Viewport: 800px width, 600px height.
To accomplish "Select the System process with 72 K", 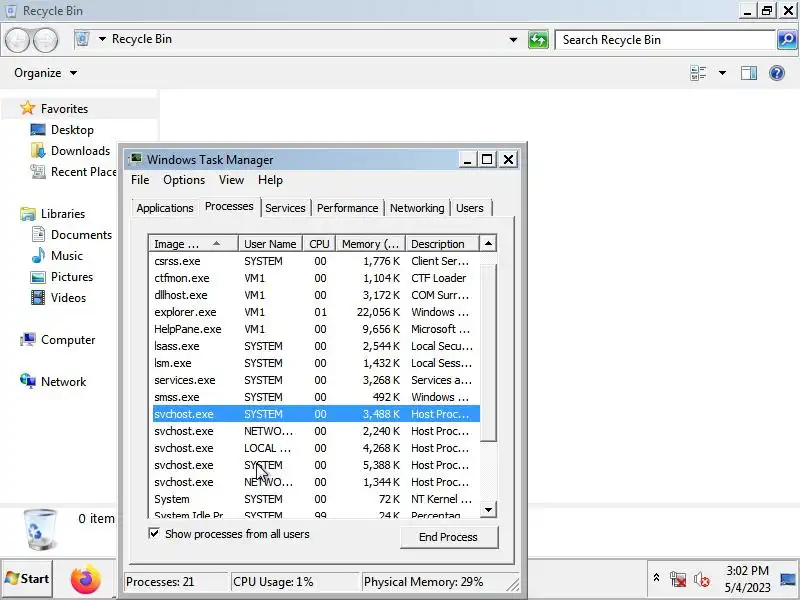I will coord(316,499).
